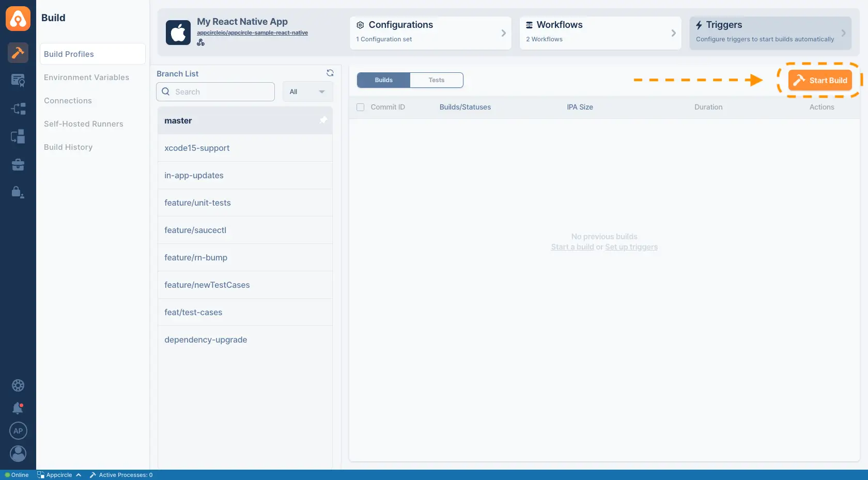The image size is (868, 480).
Task: Open the lifebuoy help icon in sidebar
Action: pos(18,385)
